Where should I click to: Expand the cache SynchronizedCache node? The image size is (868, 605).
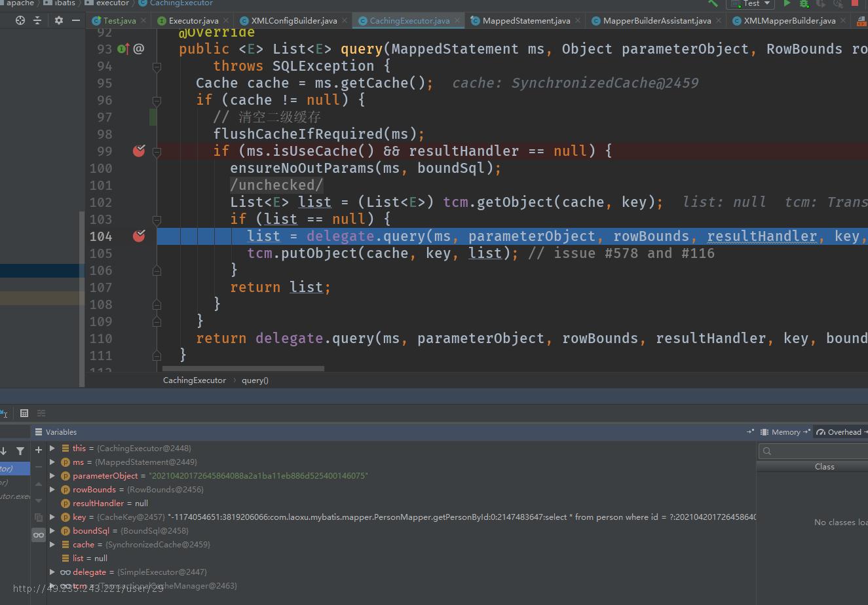coord(52,545)
